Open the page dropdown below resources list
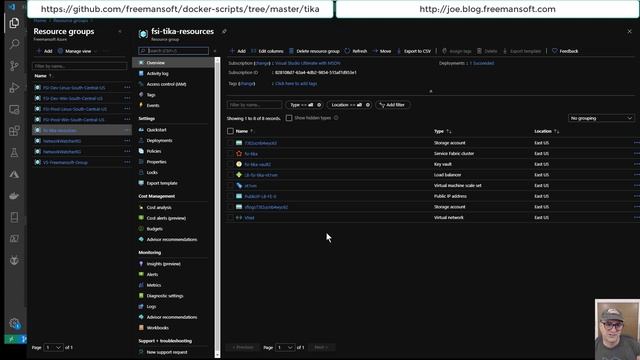 pyautogui.click(x=285, y=347)
